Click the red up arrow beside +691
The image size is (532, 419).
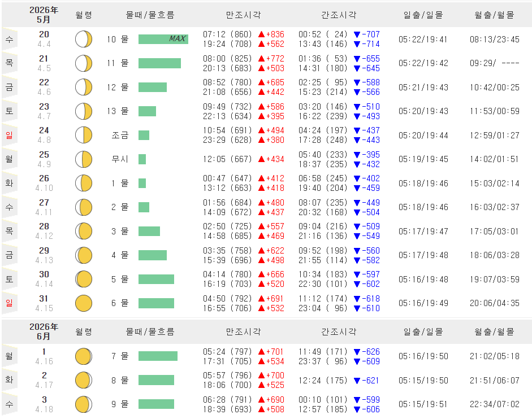pyautogui.click(x=261, y=299)
